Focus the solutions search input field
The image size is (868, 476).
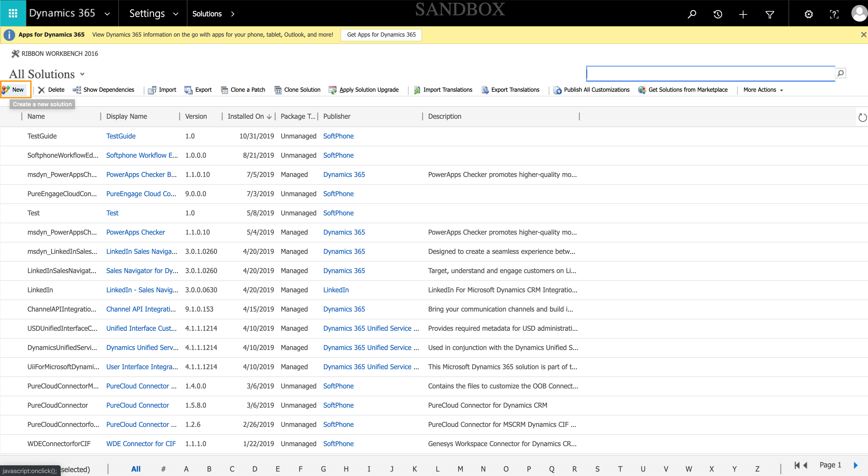click(710, 74)
